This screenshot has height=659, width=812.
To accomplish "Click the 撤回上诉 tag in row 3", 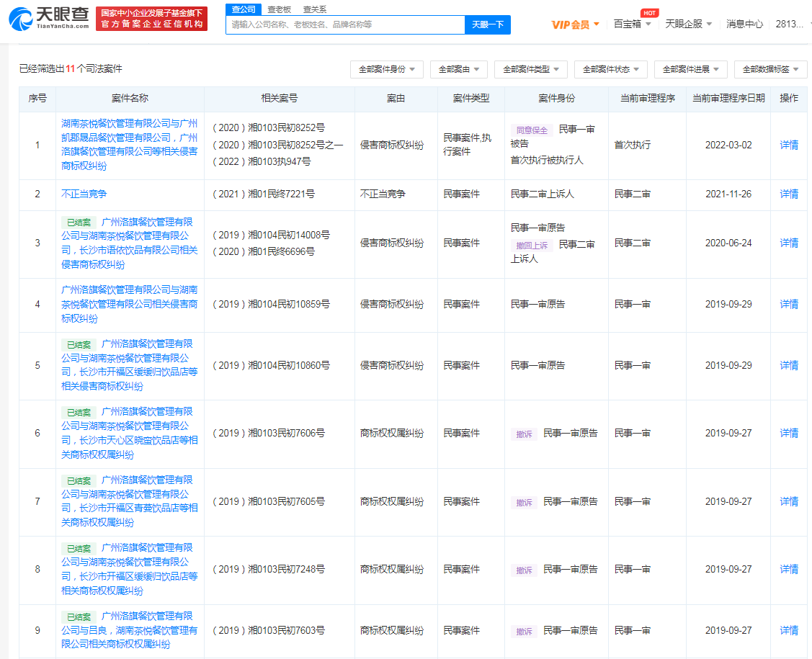I will (x=532, y=245).
